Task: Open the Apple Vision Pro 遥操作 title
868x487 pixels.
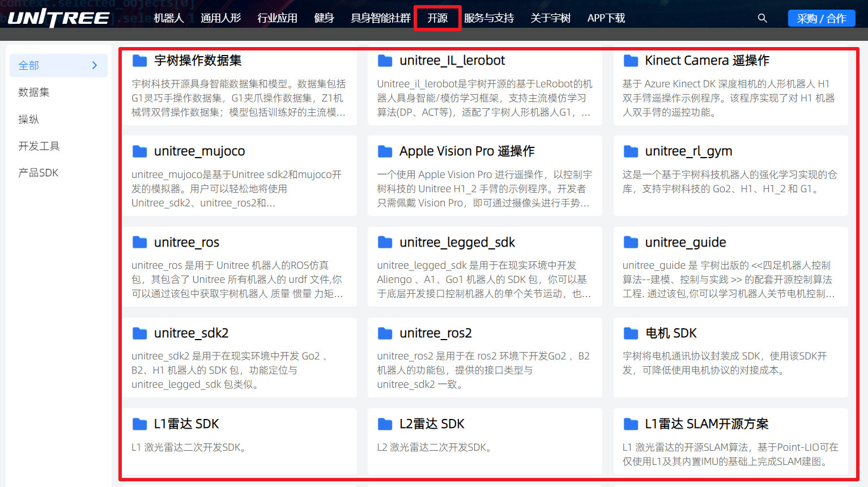Action: click(x=467, y=151)
